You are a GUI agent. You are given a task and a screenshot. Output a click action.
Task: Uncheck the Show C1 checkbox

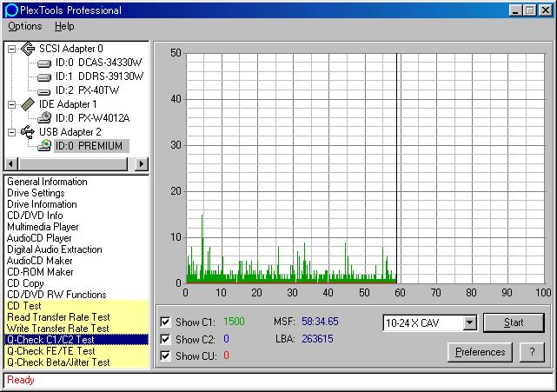165,322
